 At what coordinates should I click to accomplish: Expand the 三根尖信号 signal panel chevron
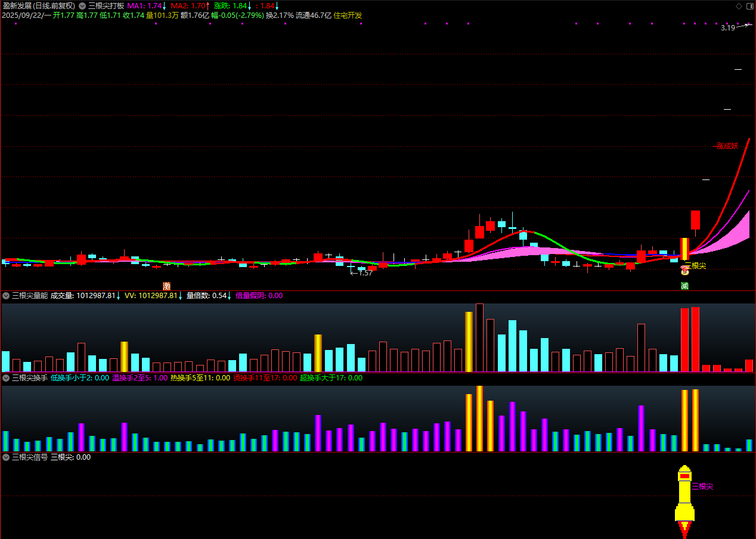click(x=6, y=457)
